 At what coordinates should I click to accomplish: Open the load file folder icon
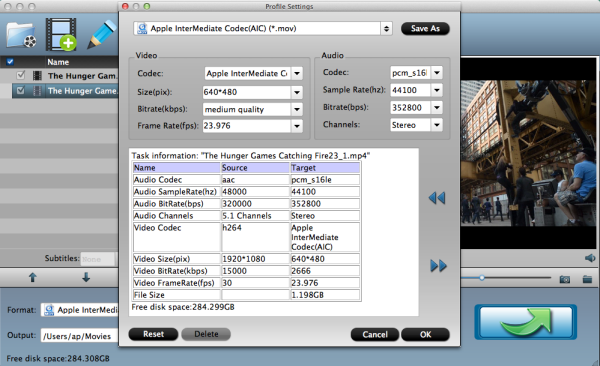tap(21, 35)
